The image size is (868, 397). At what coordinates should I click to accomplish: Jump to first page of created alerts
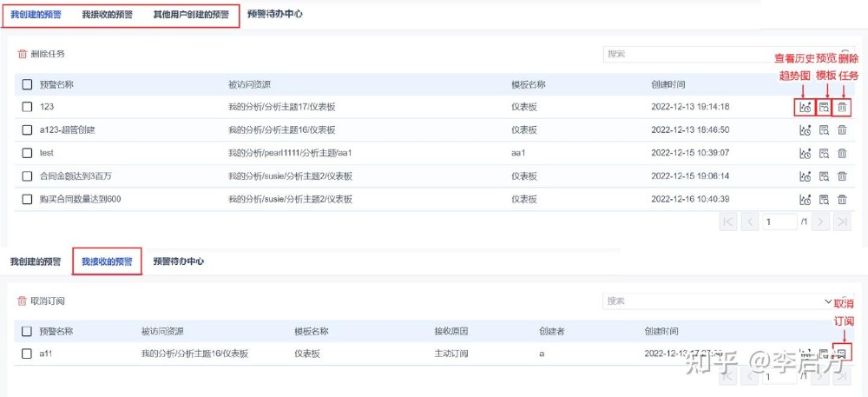click(729, 222)
